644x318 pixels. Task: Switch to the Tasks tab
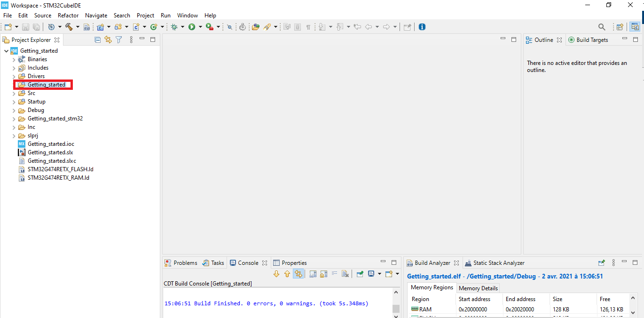tap(213, 263)
